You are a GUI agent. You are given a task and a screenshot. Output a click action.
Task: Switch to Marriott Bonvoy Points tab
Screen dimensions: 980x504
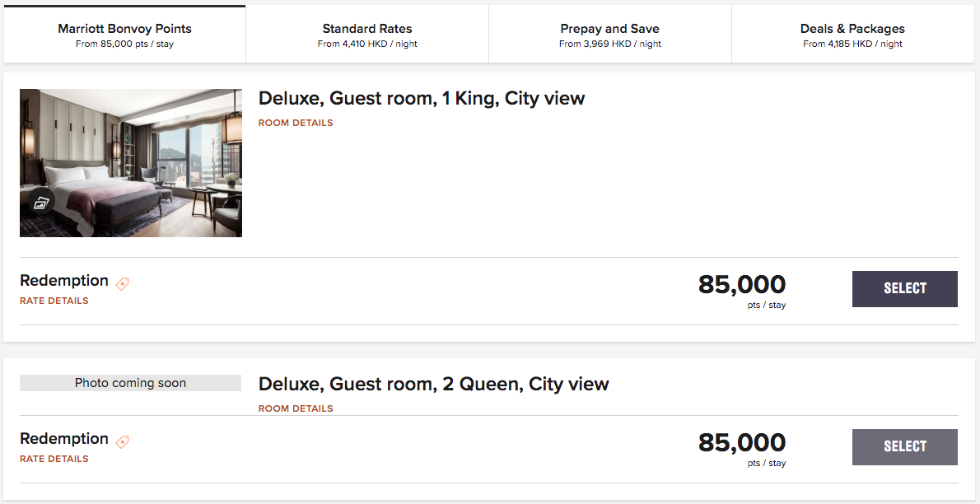coord(124,35)
